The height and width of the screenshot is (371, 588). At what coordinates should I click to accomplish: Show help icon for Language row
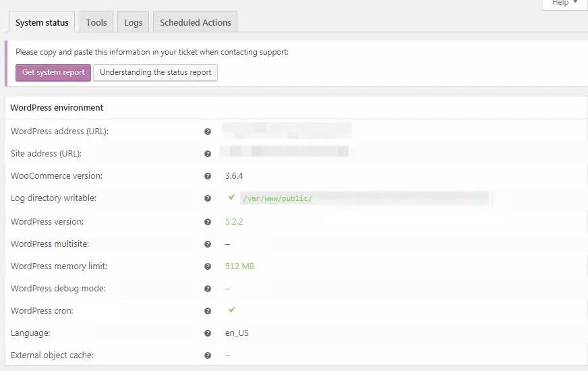(208, 333)
